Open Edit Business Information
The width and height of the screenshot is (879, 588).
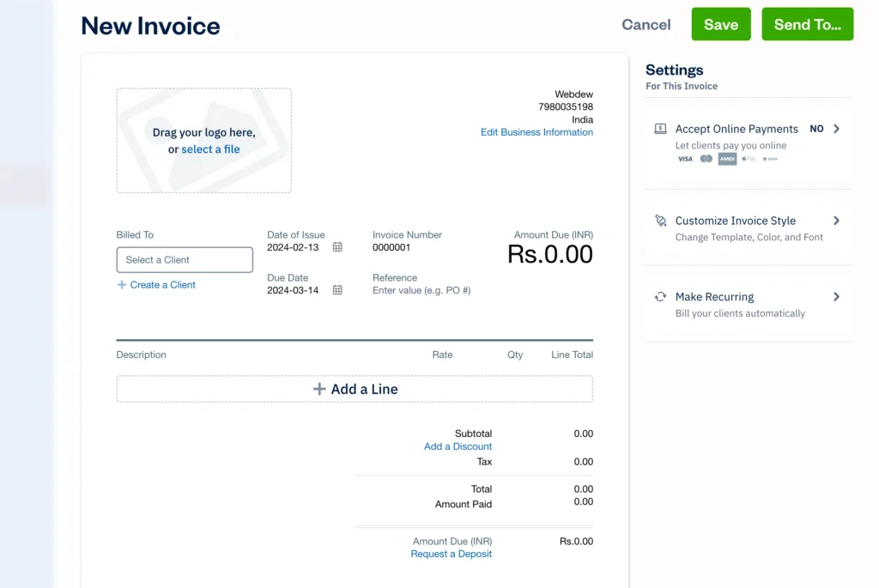coord(536,132)
